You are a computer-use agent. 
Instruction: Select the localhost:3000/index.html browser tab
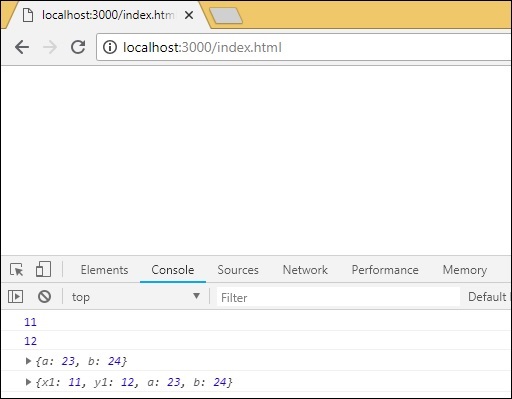pyautogui.click(x=107, y=15)
